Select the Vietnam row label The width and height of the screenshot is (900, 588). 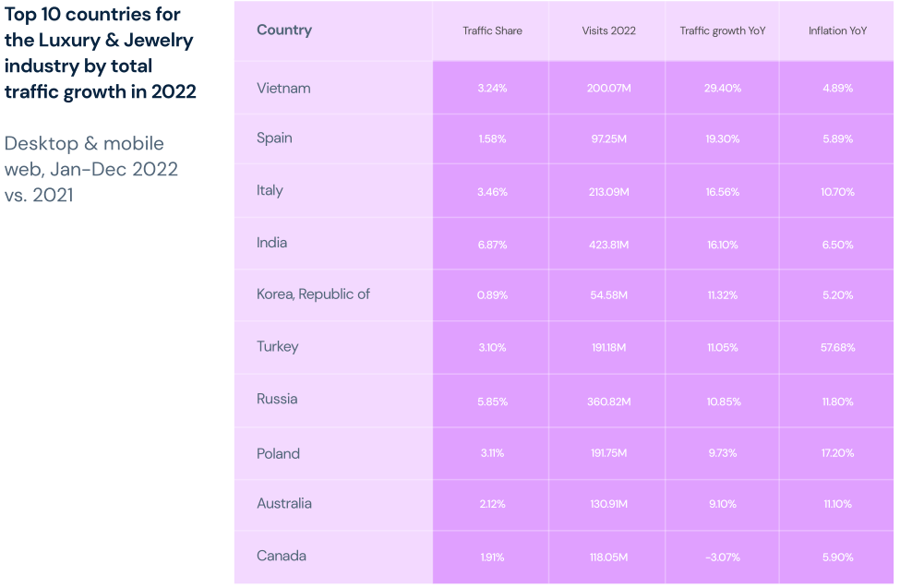point(283,89)
